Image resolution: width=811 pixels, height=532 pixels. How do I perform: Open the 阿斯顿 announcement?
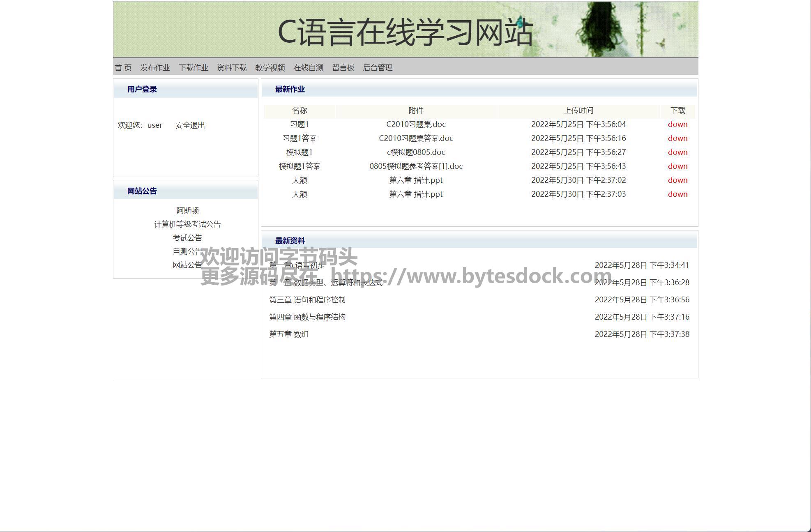click(187, 211)
